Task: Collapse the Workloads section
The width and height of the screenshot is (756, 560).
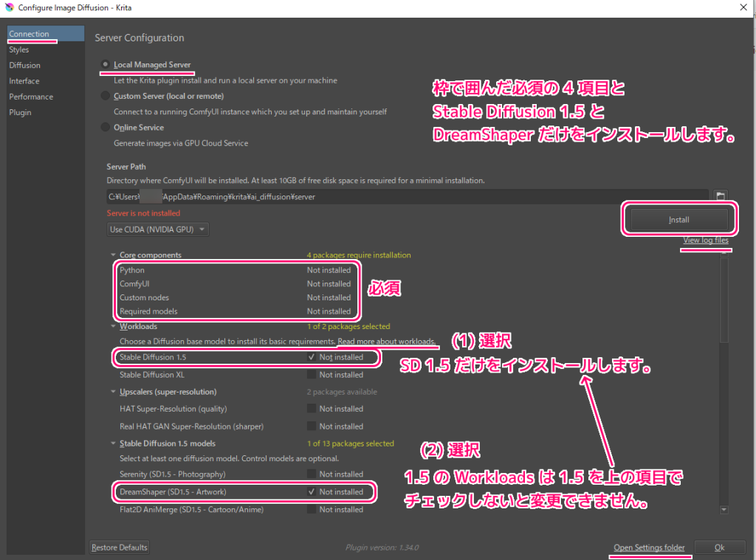Action: coord(113,326)
